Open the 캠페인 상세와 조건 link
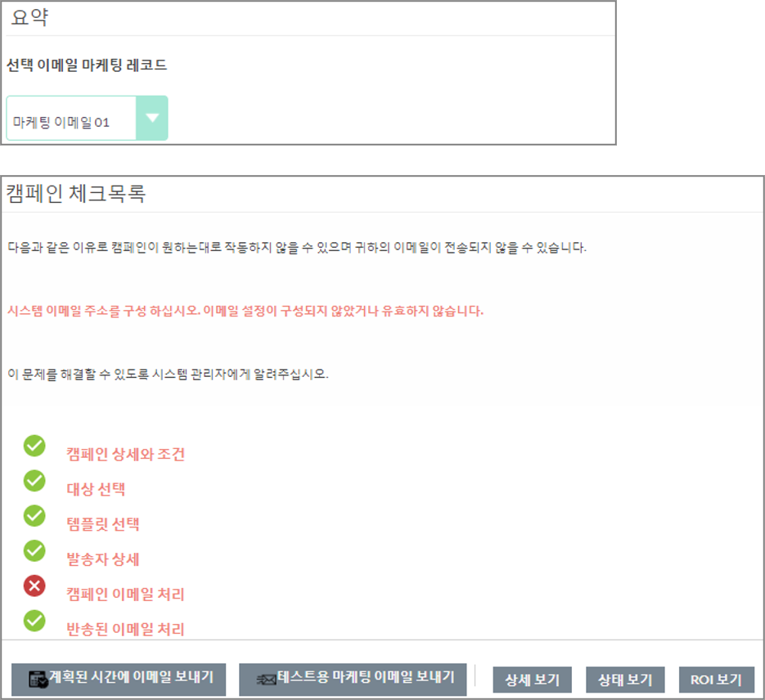765x700 pixels. pyautogui.click(x=125, y=455)
